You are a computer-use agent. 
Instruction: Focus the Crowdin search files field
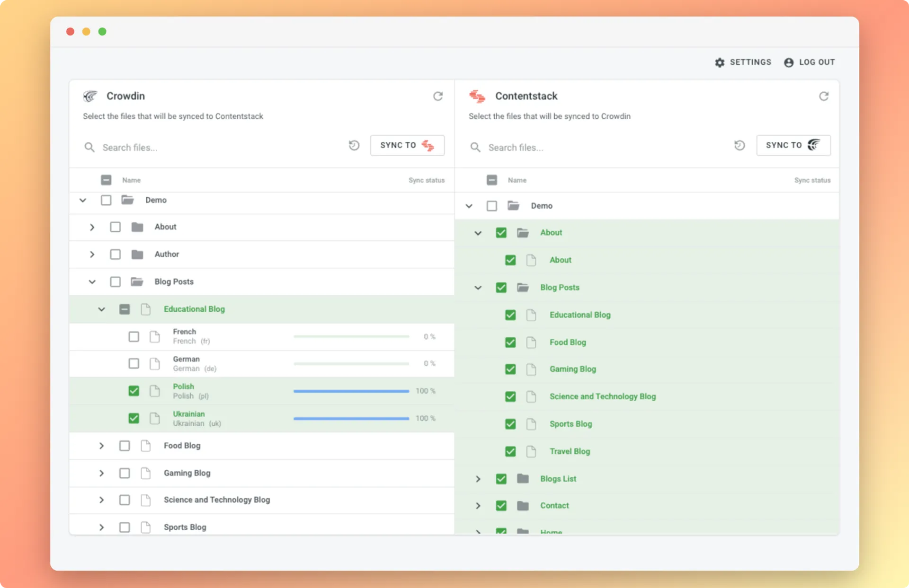pos(213,147)
